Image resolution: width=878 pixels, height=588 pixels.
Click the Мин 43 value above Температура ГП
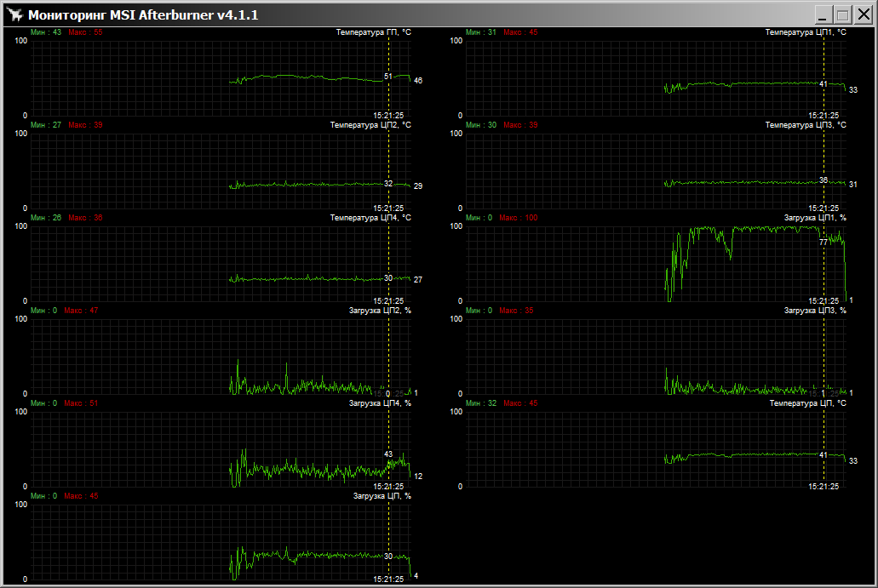(46, 32)
